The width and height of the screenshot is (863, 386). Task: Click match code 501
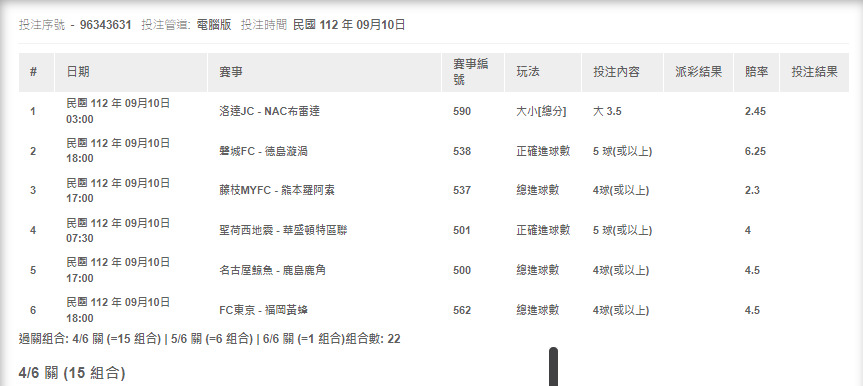coord(462,230)
